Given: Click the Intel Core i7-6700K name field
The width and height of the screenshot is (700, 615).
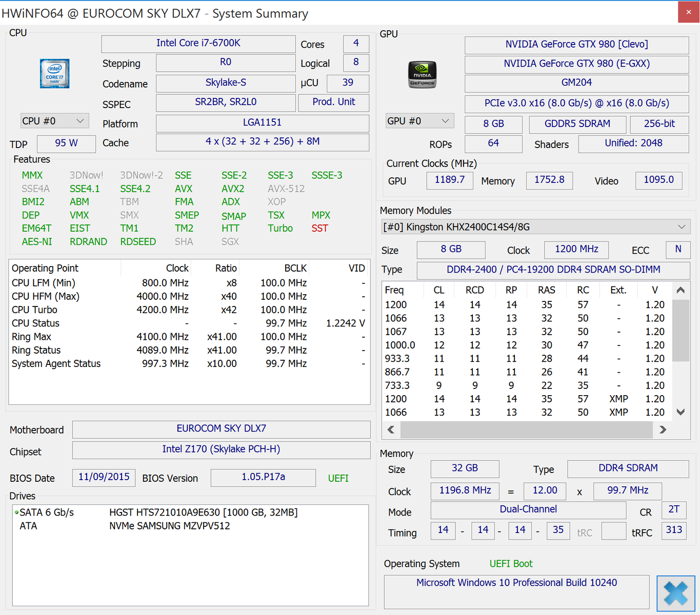Looking at the screenshot, I should [198, 44].
